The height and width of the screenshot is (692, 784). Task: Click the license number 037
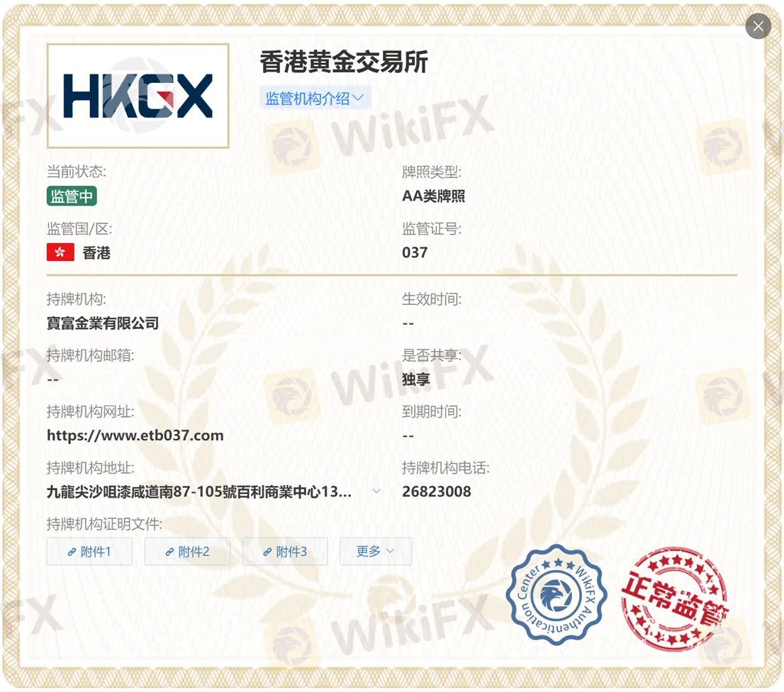pos(415,252)
